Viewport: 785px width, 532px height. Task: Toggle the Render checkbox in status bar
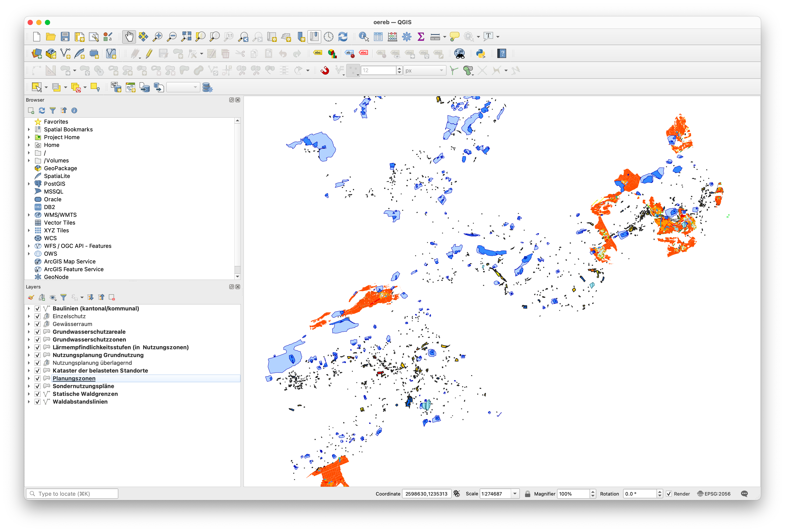[668, 494]
